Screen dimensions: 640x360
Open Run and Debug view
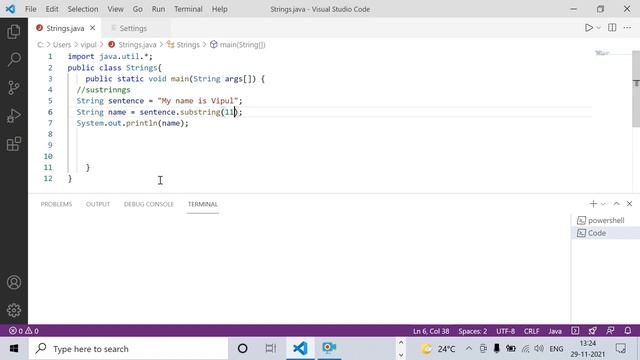[14, 116]
